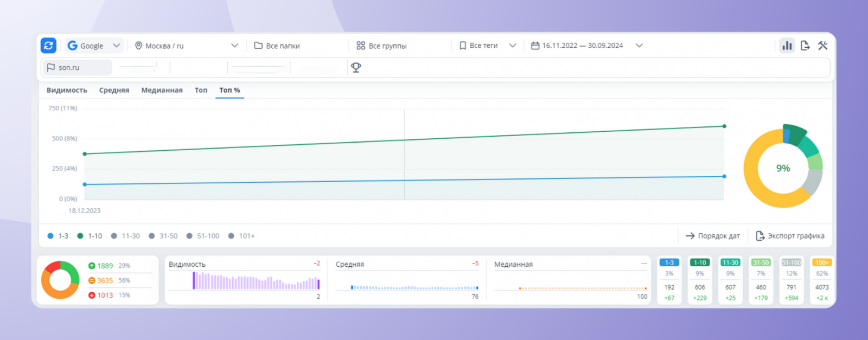Select the son.ru project field
The width and height of the screenshot is (868, 340).
(77, 67)
